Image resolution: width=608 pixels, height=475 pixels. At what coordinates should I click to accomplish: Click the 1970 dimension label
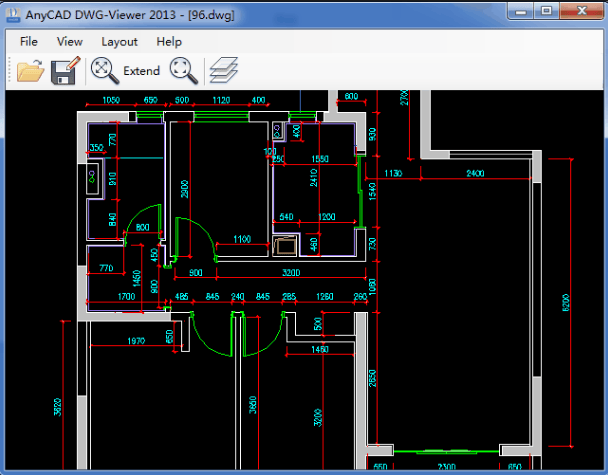(136, 342)
